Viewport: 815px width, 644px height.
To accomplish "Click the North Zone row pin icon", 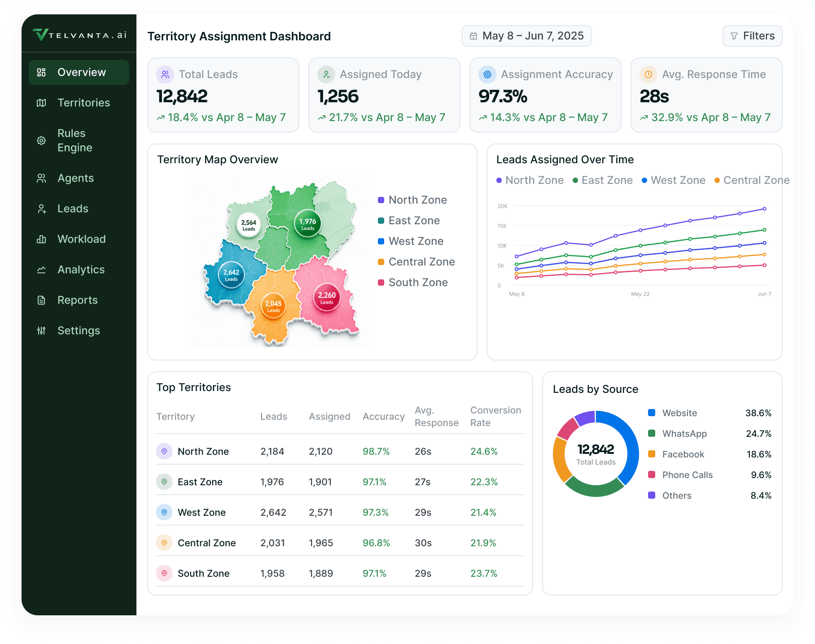I will point(164,451).
